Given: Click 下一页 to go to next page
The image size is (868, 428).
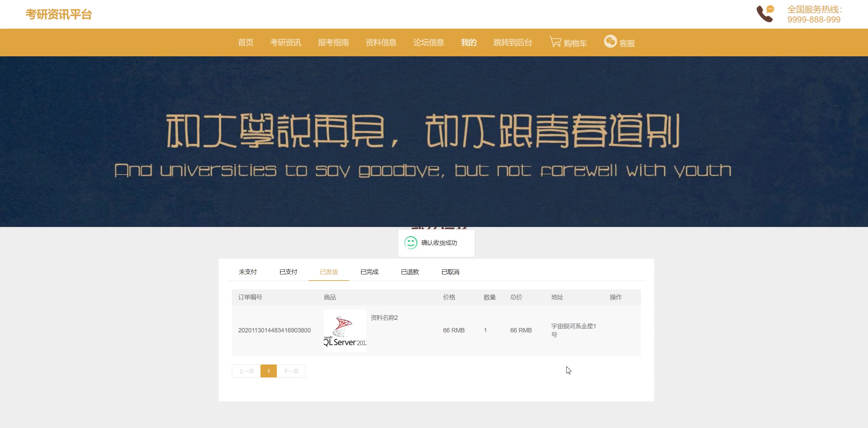Looking at the screenshot, I should click(291, 371).
